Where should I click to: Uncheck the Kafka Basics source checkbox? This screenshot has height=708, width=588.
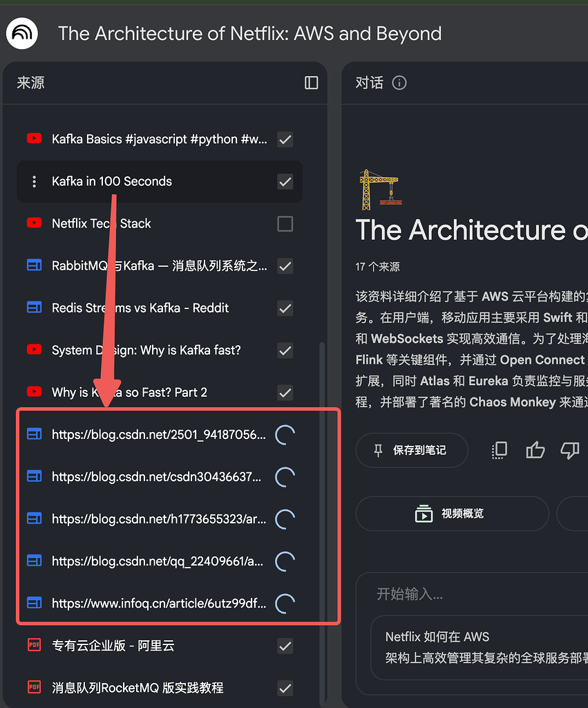[x=285, y=140]
